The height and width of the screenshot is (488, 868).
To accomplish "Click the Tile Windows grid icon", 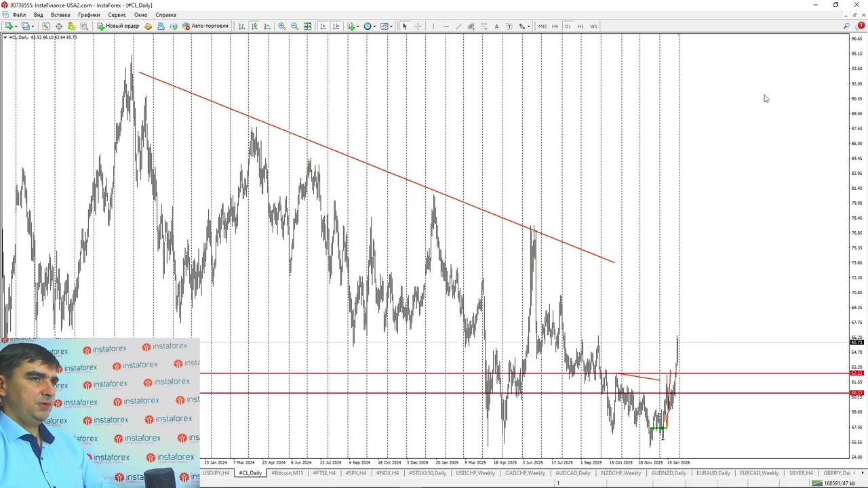I will point(308,26).
